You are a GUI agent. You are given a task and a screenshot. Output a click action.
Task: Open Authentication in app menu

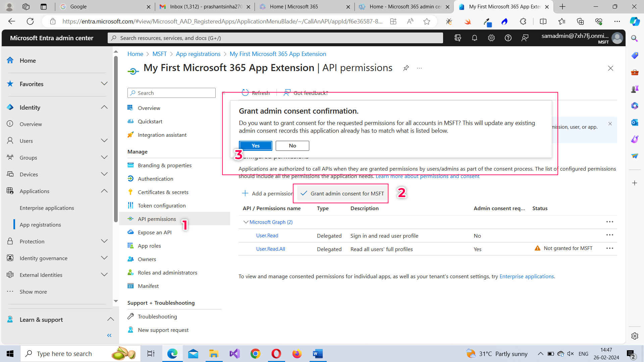tap(155, 179)
